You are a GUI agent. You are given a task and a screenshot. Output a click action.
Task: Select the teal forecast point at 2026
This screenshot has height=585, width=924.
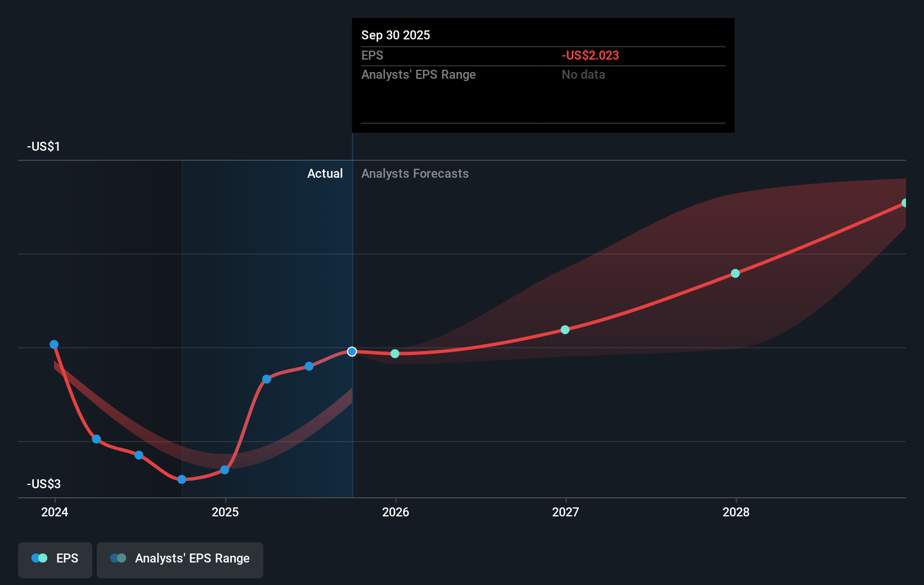tap(395, 354)
